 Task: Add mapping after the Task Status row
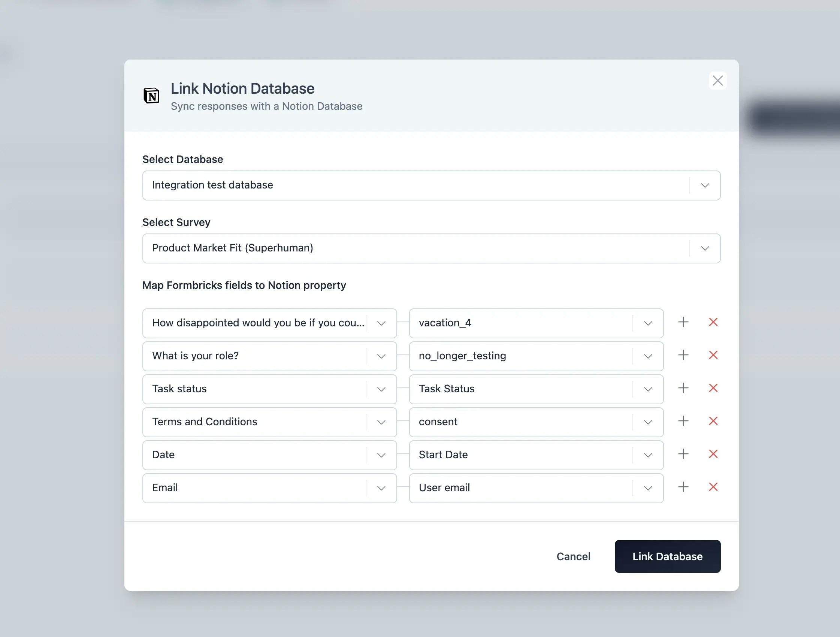point(683,388)
